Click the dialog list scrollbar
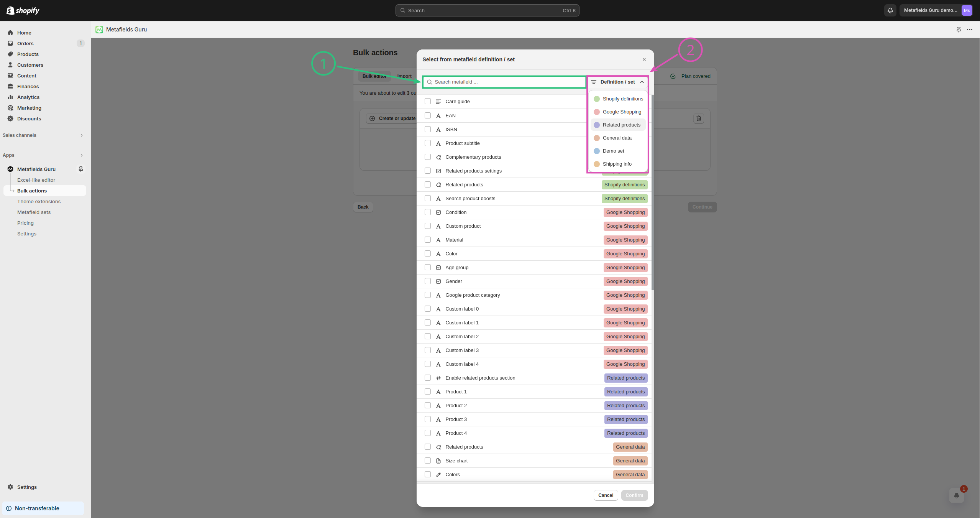This screenshot has width=980, height=518. (652, 192)
